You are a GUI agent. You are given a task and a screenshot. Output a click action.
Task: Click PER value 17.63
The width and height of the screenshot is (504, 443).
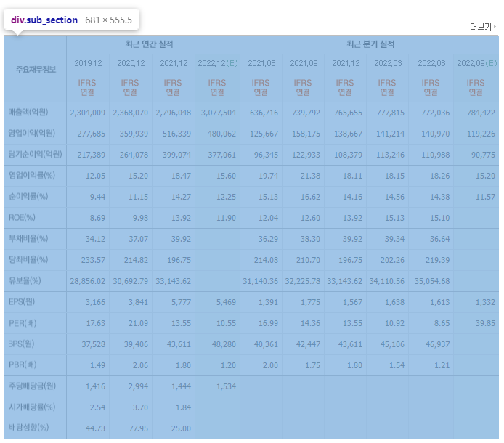(x=95, y=323)
